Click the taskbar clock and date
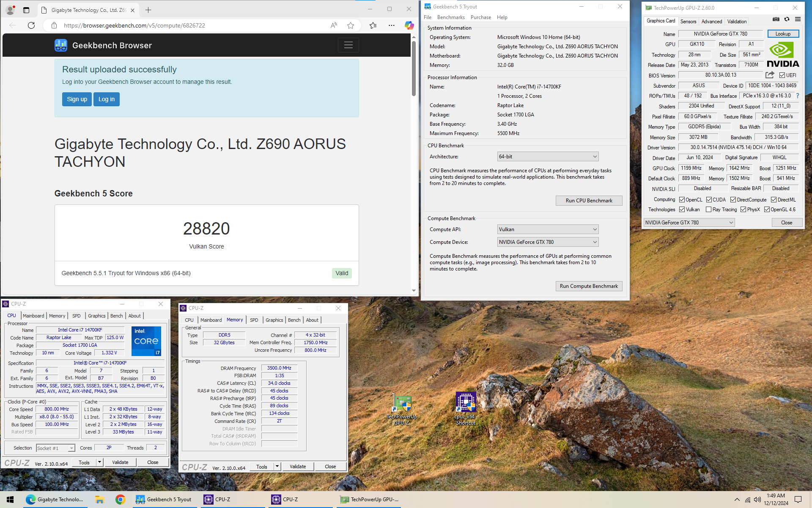 click(x=776, y=500)
